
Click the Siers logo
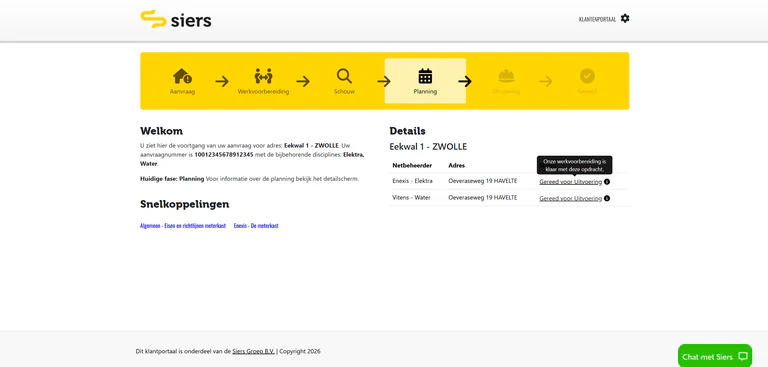tap(176, 19)
